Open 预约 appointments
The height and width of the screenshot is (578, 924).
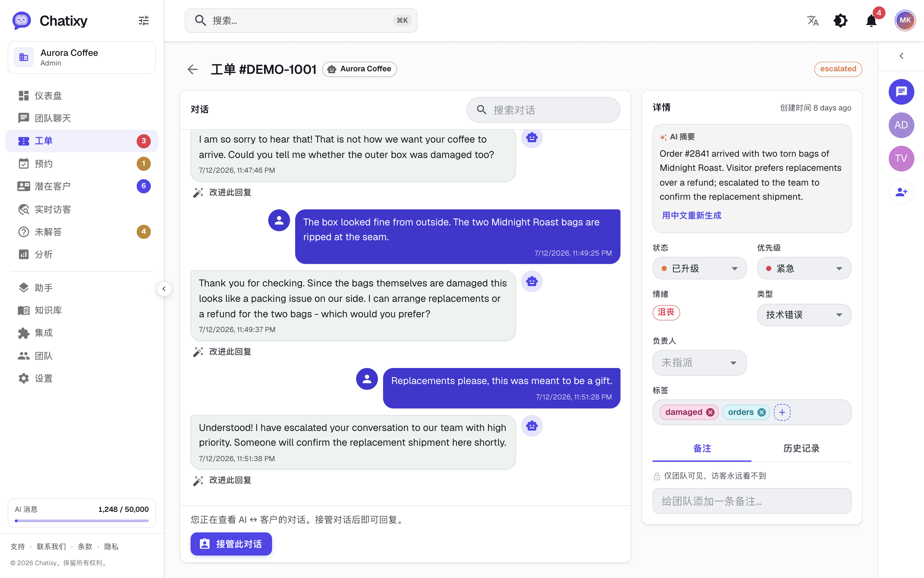click(x=82, y=164)
